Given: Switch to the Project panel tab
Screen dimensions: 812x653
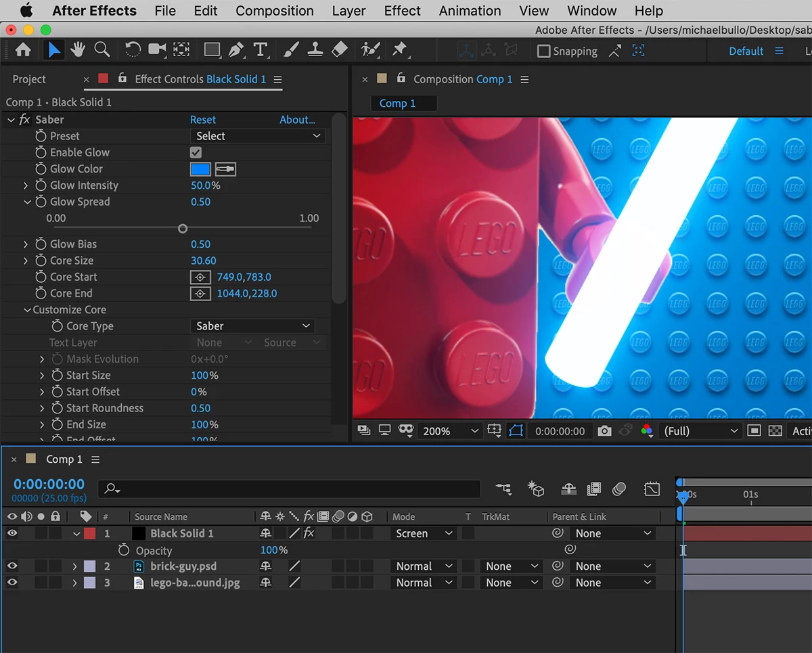Looking at the screenshot, I should click(x=29, y=79).
